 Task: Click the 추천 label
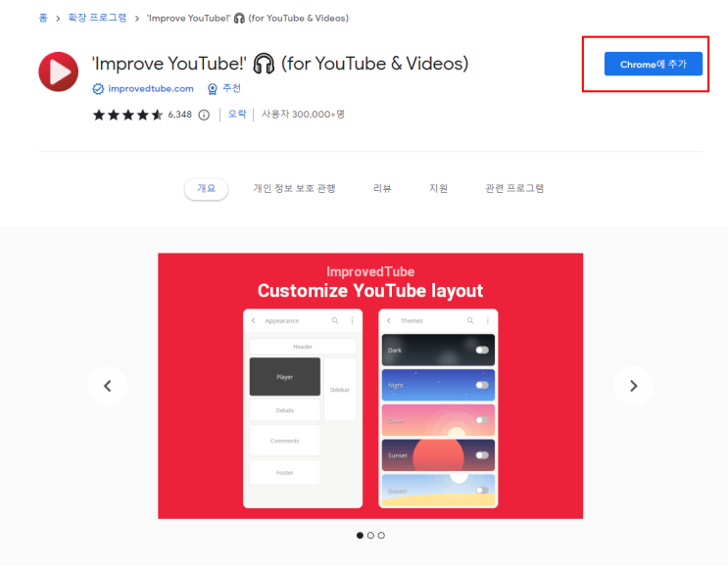tap(231, 88)
